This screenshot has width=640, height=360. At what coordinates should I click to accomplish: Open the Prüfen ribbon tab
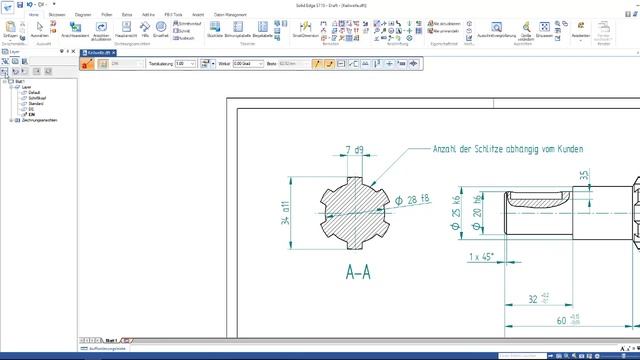coord(107,15)
